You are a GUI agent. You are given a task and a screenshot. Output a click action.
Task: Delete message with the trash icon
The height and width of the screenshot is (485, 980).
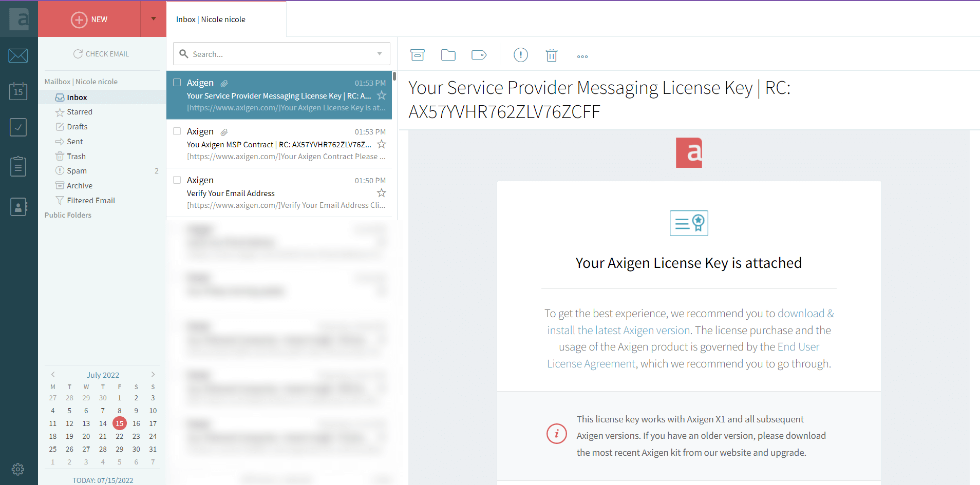pyautogui.click(x=552, y=55)
